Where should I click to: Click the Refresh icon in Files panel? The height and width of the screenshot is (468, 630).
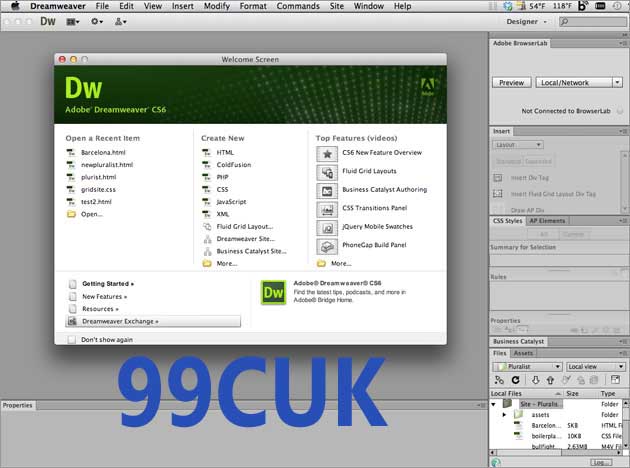pos(516,380)
